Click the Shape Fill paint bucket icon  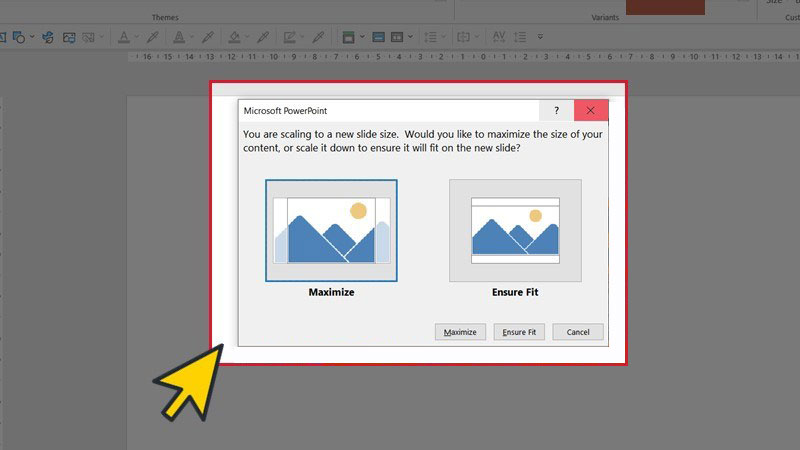click(234, 37)
